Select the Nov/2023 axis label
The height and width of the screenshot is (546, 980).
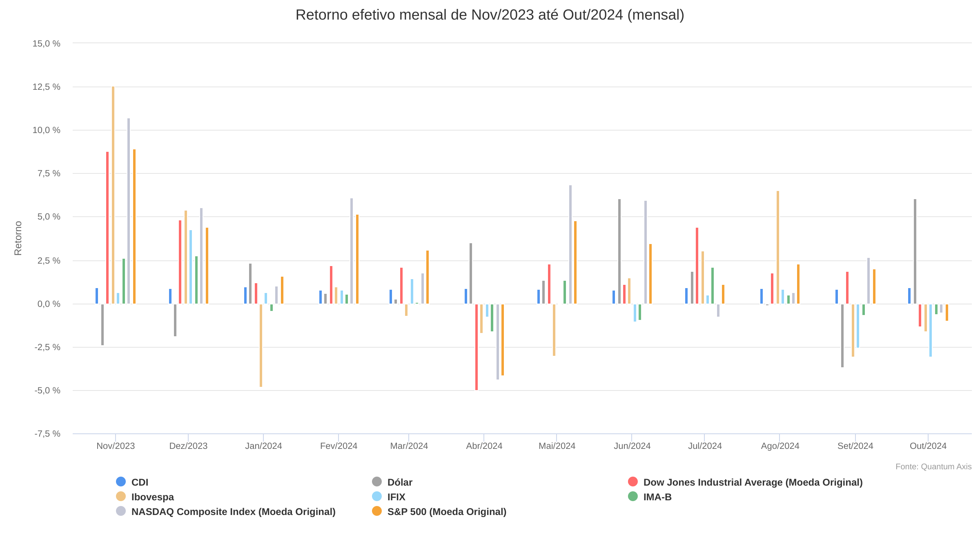tap(116, 446)
